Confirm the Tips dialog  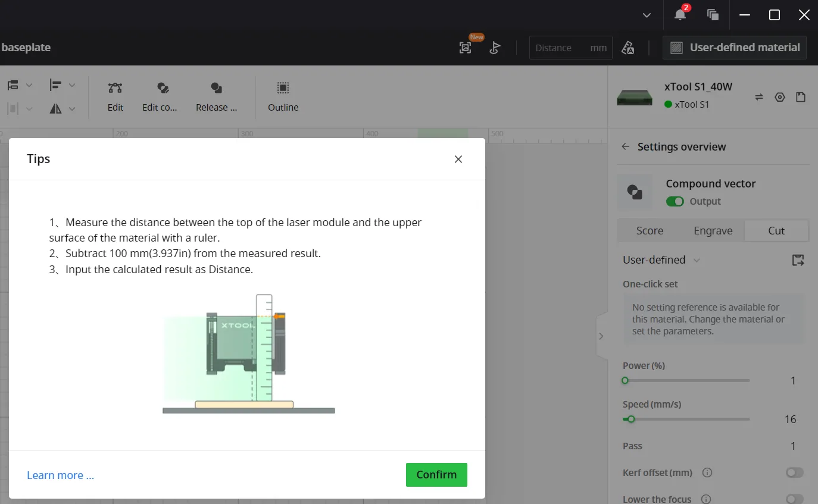click(x=436, y=475)
